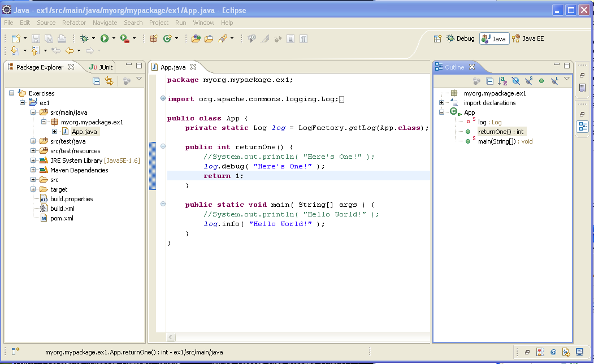Click the External Tools run icon
594x364 pixels.
[125, 38]
